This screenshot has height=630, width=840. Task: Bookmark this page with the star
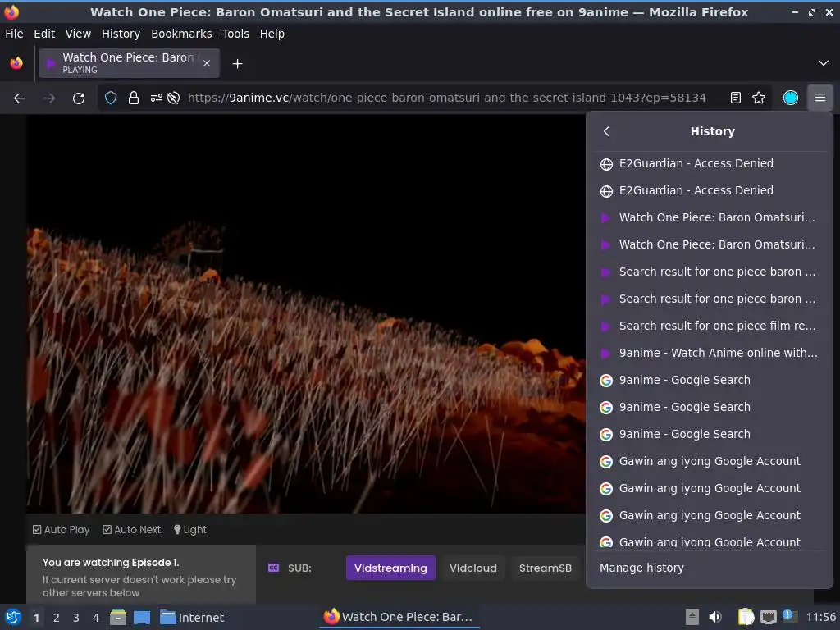tap(759, 98)
